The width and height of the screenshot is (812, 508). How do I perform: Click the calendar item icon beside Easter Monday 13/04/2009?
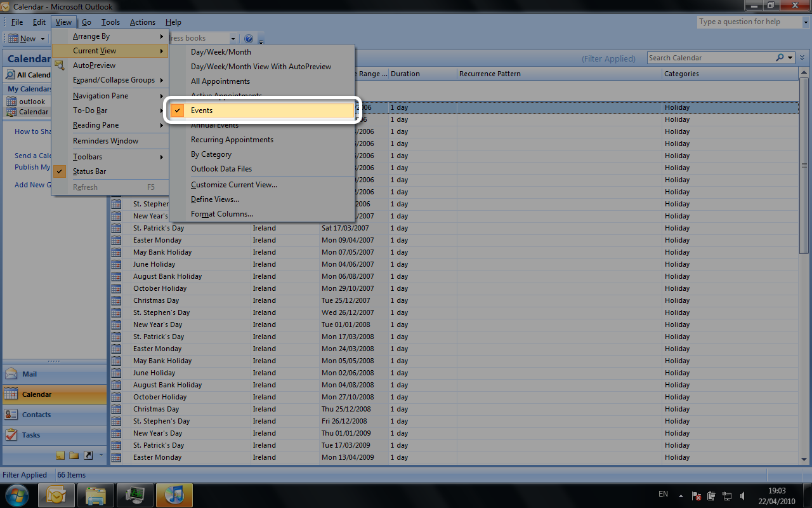(x=116, y=457)
